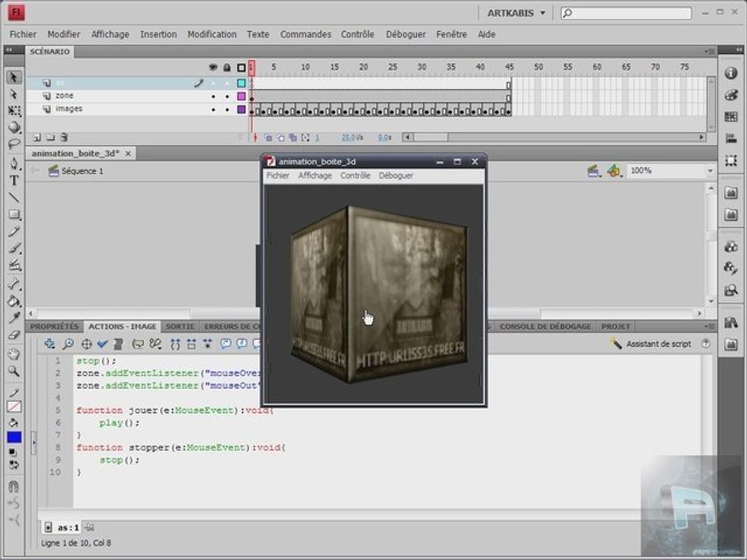The width and height of the screenshot is (747, 560).
Task: Select the Subselection tool
Action: (x=14, y=94)
